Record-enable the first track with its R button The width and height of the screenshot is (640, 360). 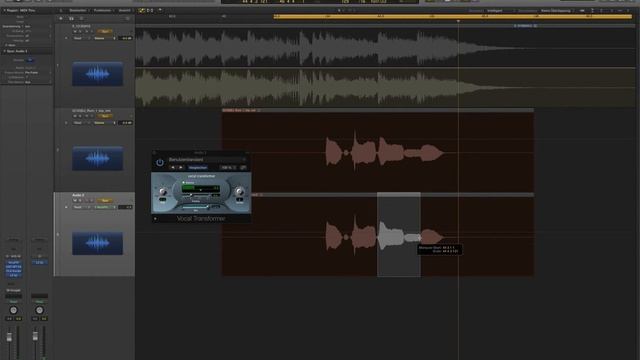(x=87, y=31)
